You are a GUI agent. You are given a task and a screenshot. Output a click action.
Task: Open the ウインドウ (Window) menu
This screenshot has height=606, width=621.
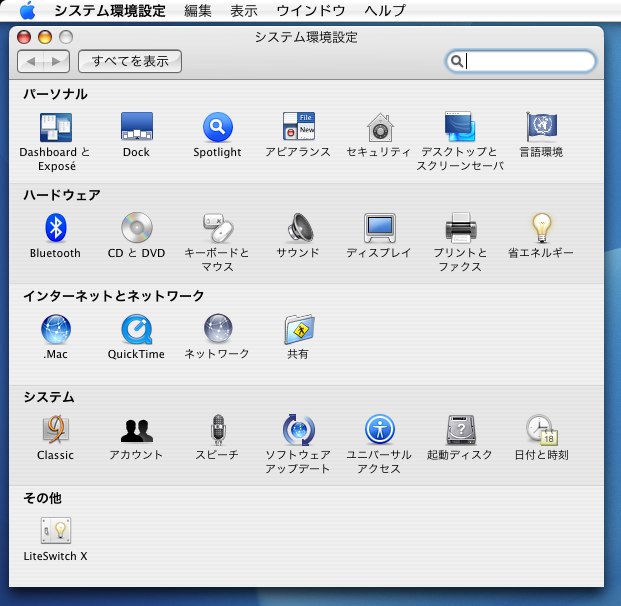(x=311, y=11)
